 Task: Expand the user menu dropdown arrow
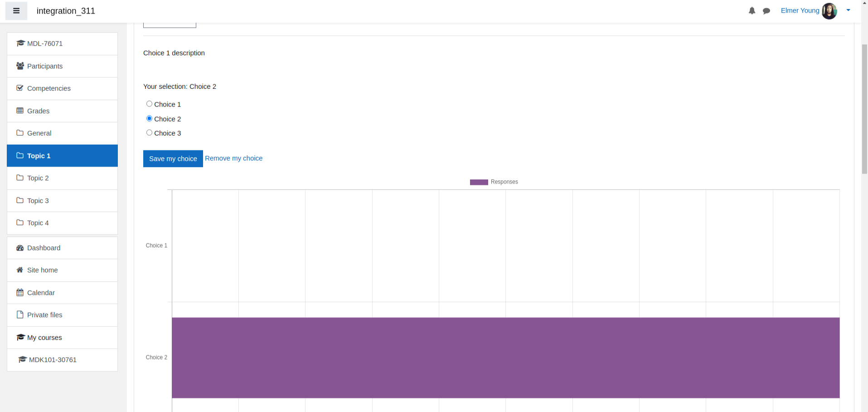click(848, 10)
